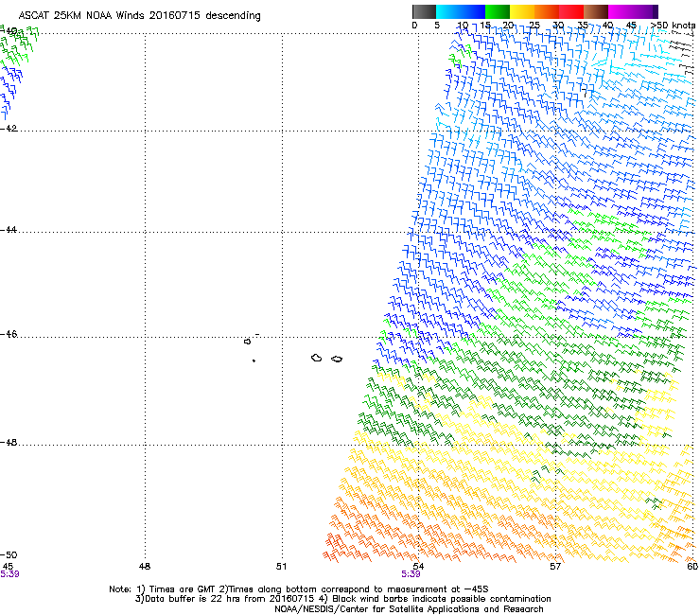Select the brown 35-40 knots legend swatch

coord(596,11)
